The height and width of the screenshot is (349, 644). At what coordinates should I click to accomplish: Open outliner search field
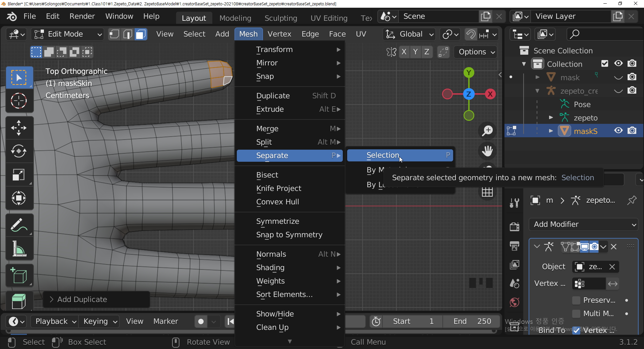click(604, 34)
